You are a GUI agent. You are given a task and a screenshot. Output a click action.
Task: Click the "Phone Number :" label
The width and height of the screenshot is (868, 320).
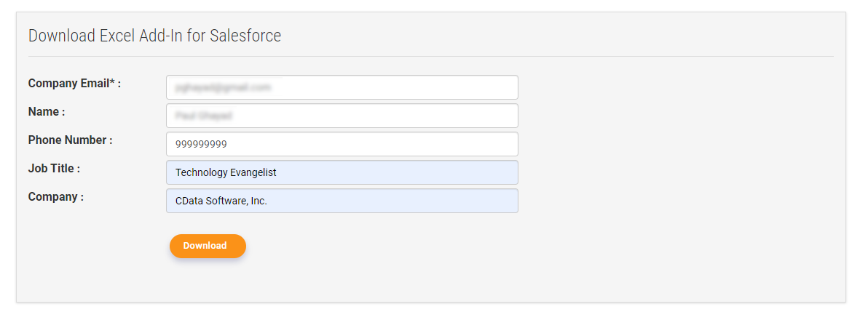[x=70, y=140]
